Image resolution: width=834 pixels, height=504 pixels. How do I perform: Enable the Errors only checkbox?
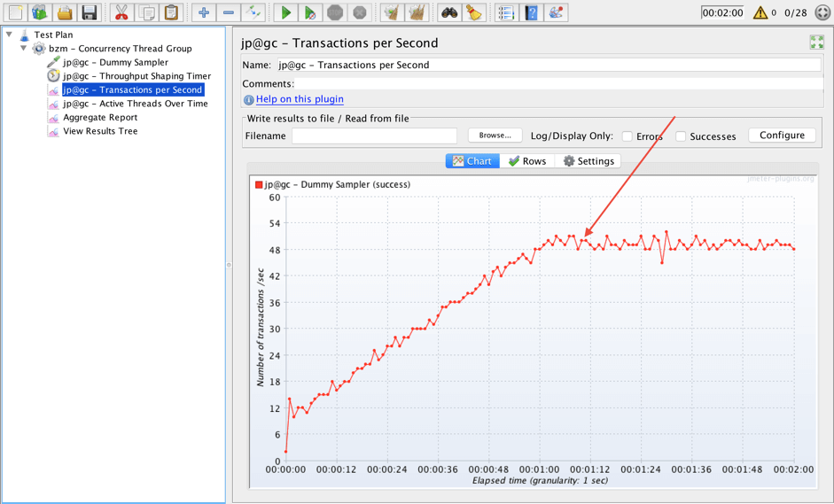coord(627,136)
